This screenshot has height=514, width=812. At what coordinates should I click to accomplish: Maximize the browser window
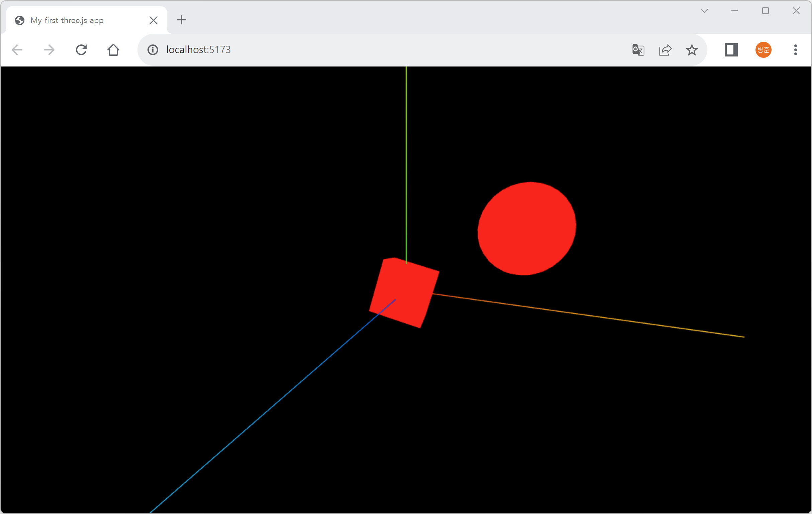pos(766,11)
